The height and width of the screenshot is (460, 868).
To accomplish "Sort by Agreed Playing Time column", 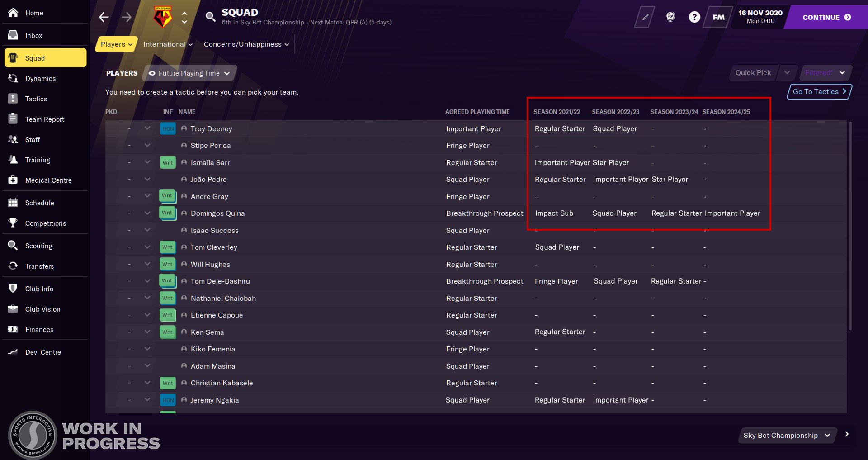I will (477, 112).
